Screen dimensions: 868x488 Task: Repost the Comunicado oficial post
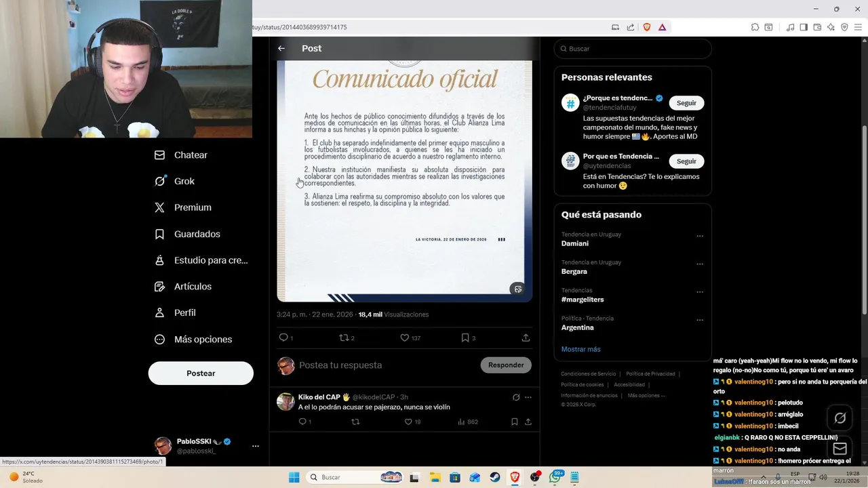tap(344, 338)
